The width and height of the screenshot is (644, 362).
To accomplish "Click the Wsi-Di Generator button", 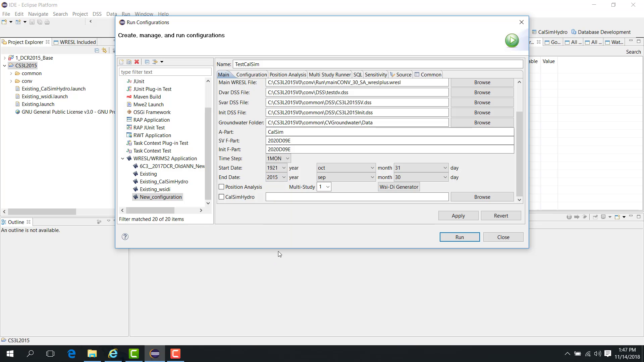I will click(x=399, y=187).
